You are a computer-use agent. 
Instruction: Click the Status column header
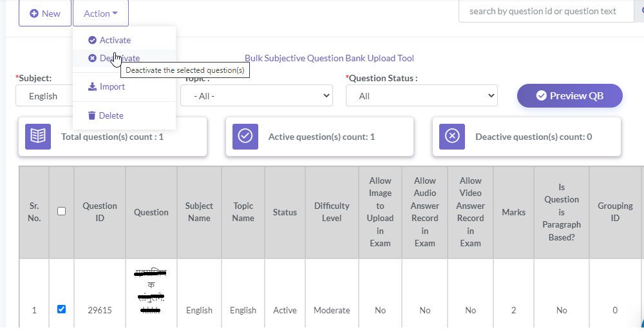click(x=285, y=212)
